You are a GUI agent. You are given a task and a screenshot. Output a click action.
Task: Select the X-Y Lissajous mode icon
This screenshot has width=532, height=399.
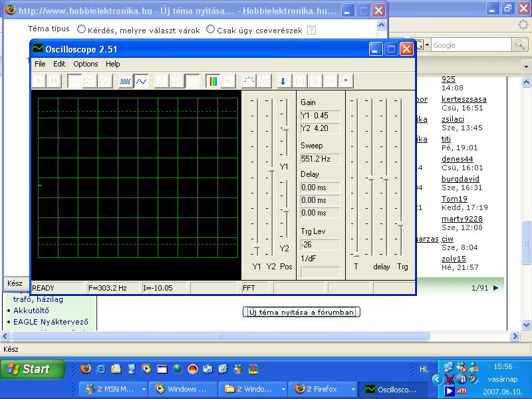tap(105, 80)
